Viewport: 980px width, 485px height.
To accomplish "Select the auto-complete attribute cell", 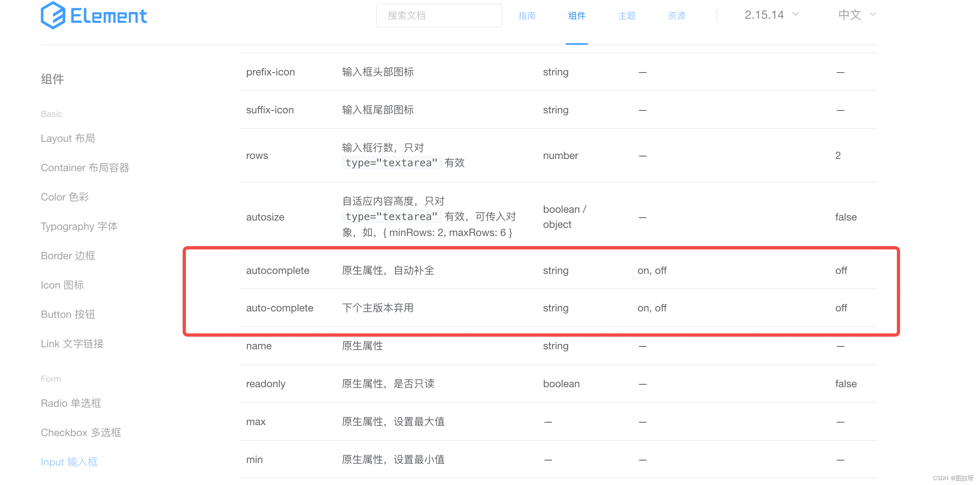I will tap(280, 308).
